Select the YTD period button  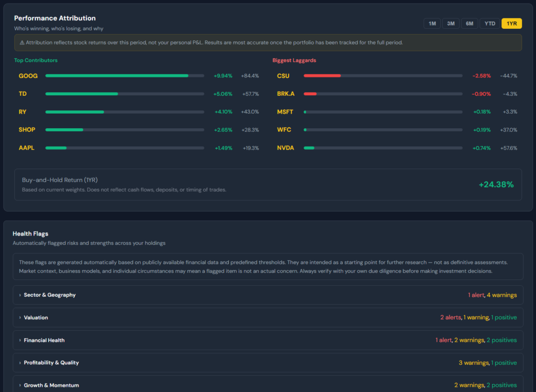click(x=489, y=23)
